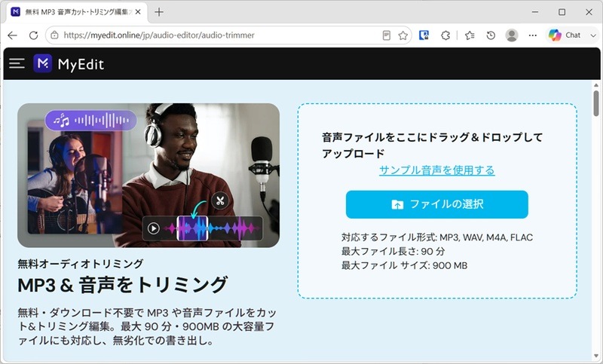Click page vertical scrollbar thumb
This screenshot has width=603, height=364.
coord(596,103)
